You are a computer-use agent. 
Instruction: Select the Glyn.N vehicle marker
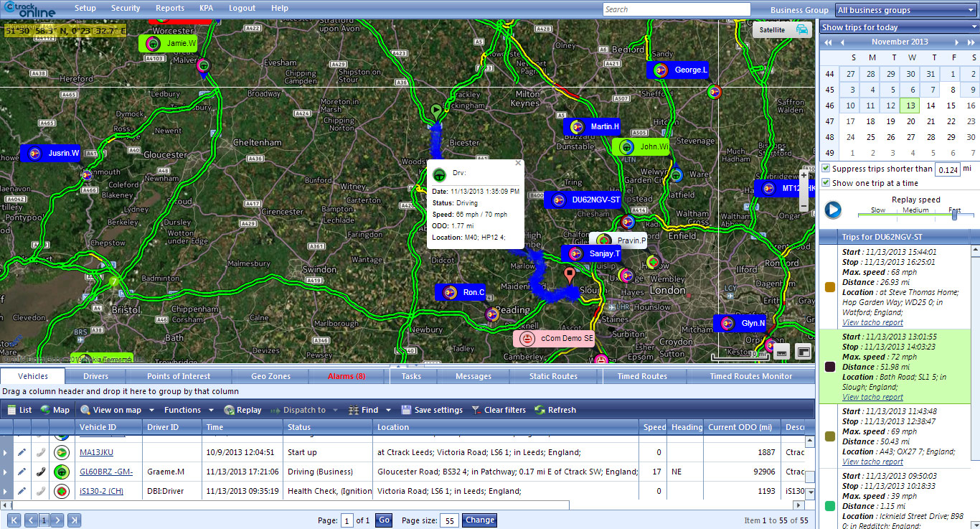740,323
